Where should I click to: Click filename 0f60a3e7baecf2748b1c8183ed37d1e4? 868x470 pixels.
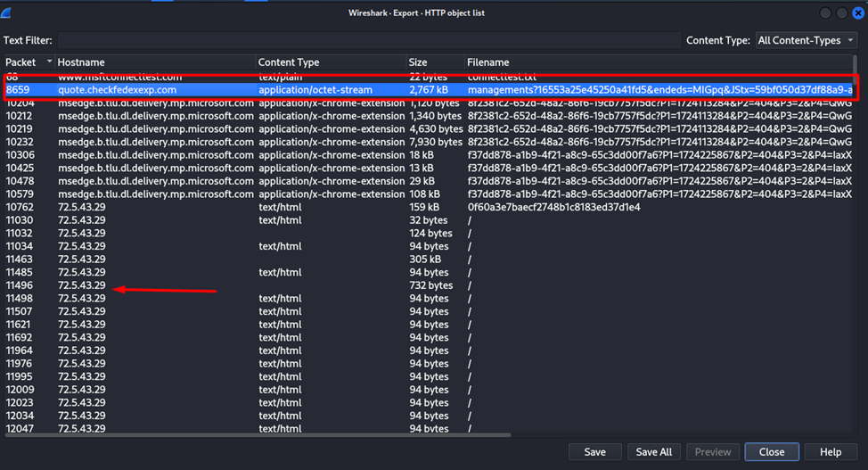(x=553, y=207)
